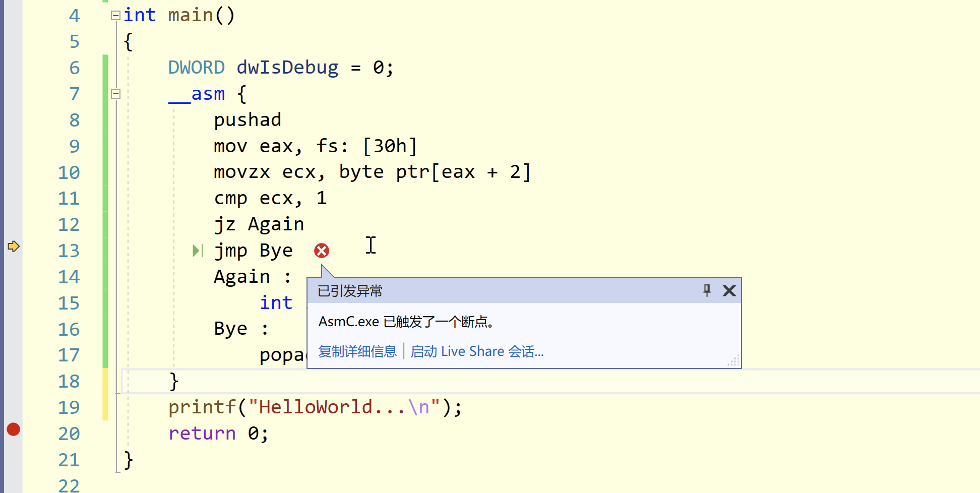This screenshot has width=980, height=493.
Task: Click line number 6 in the gutter
Action: click(x=74, y=68)
